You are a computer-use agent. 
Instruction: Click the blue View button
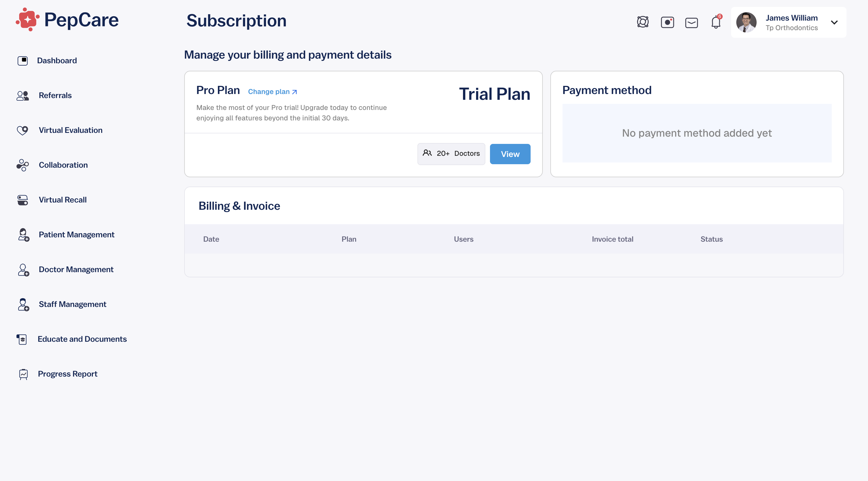tap(510, 154)
